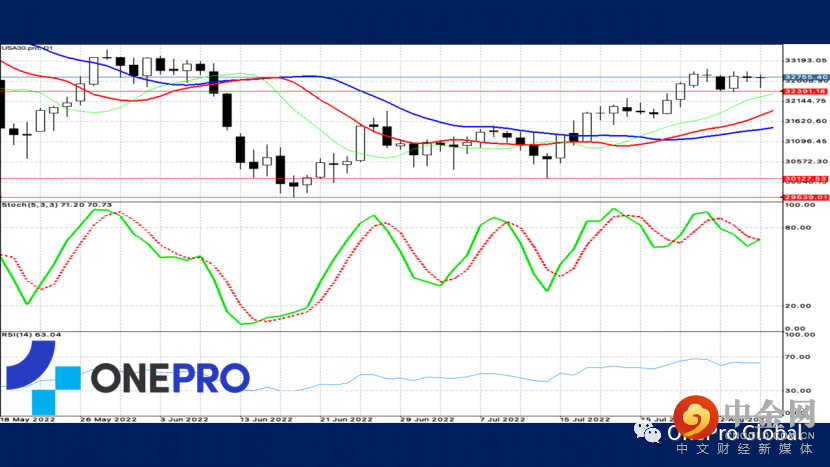Click the 80.00 level on the Stochastic axis
This screenshot has height=467, width=830.
click(x=798, y=228)
